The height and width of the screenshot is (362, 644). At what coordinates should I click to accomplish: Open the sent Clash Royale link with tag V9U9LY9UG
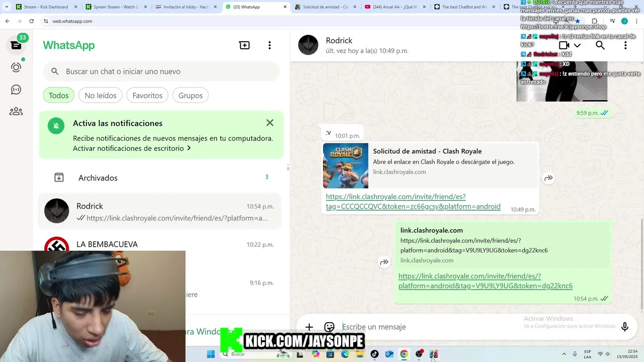click(486, 281)
